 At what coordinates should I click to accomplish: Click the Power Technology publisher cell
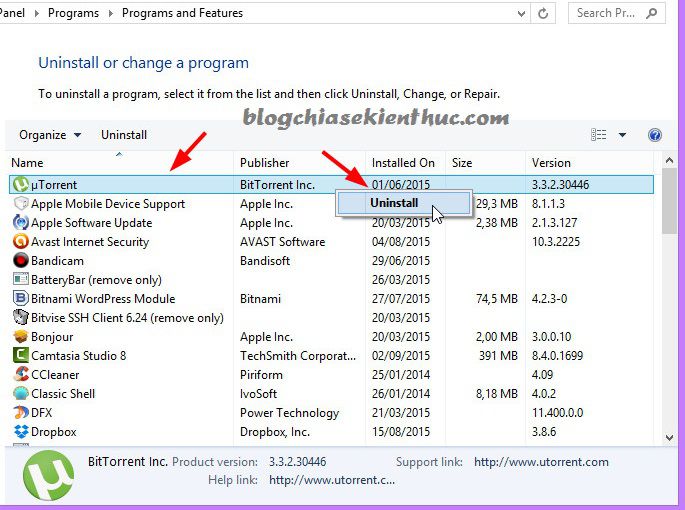pyautogui.click(x=289, y=413)
